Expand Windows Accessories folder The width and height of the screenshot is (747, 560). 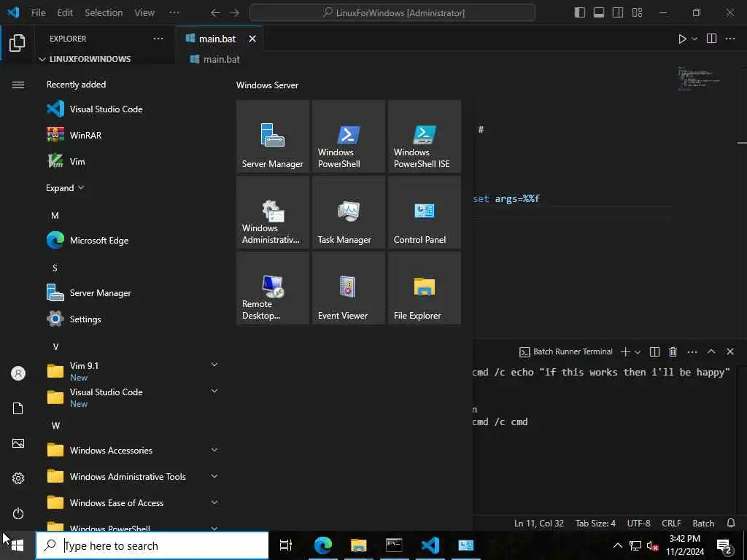132,450
